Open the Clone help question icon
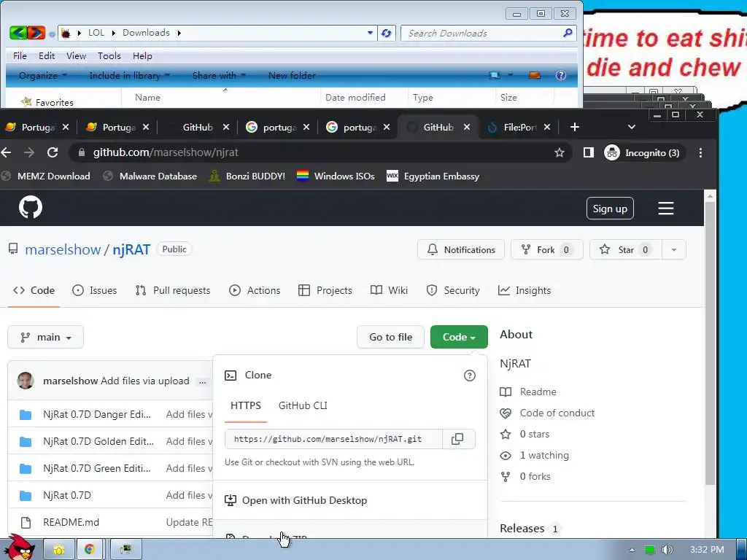 (x=469, y=376)
